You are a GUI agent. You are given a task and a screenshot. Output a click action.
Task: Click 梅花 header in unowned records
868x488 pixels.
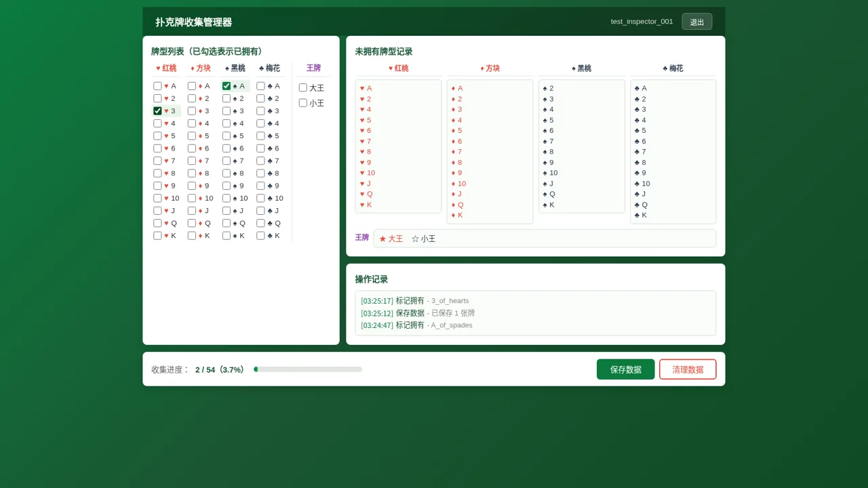click(673, 68)
